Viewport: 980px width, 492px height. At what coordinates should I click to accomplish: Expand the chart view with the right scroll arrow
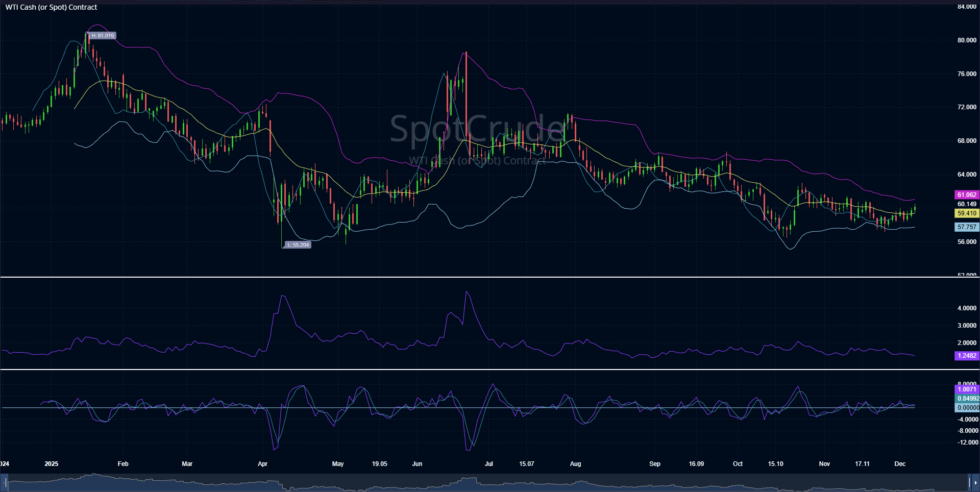click(x=976, y=482)
